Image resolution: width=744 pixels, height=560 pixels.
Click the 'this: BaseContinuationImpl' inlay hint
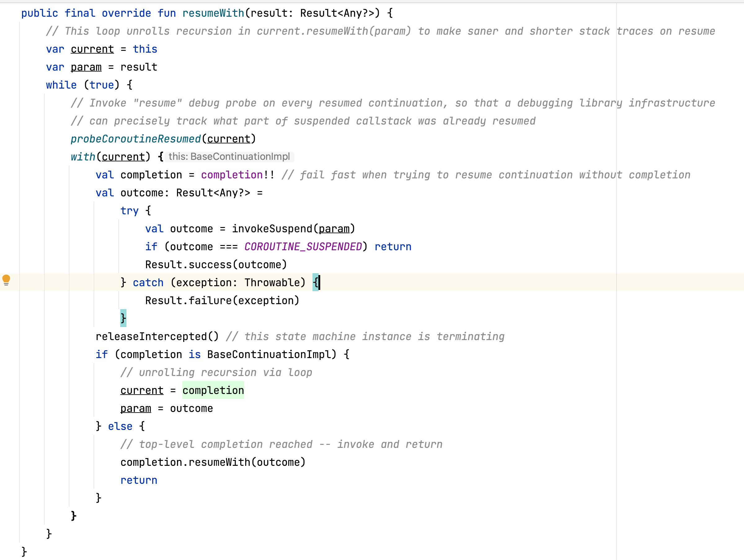point(229,157)
